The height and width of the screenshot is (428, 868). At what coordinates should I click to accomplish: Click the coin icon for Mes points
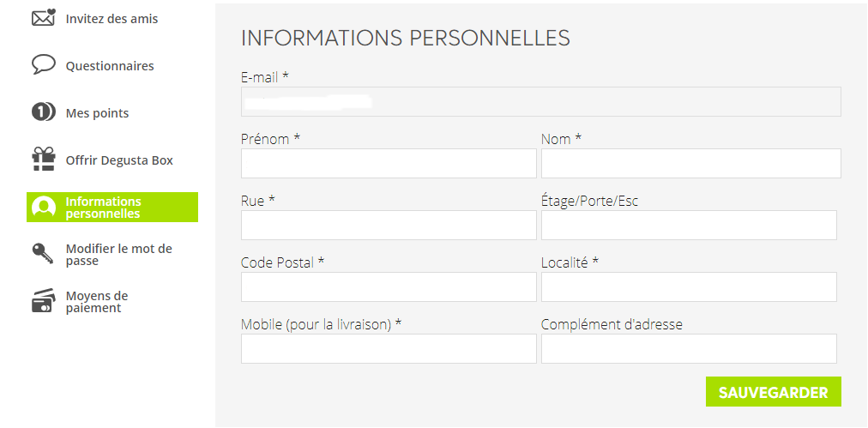point(43,112)
